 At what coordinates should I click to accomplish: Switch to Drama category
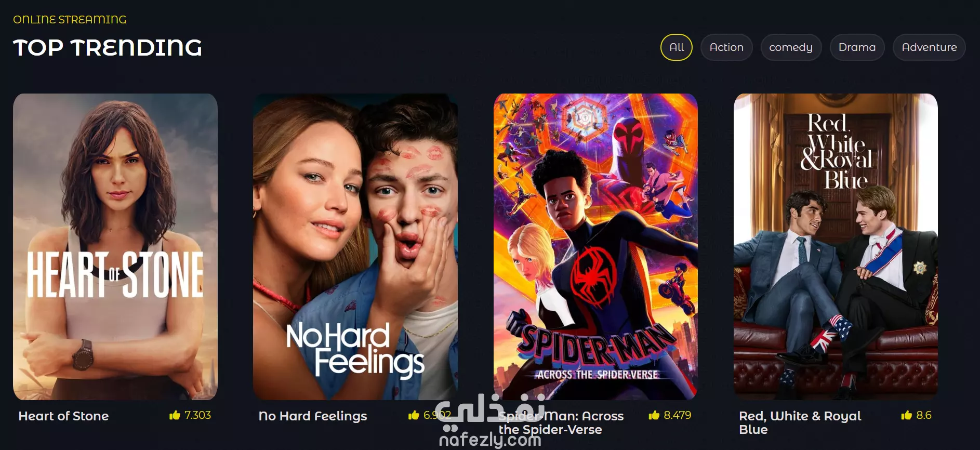coord(857,47)
